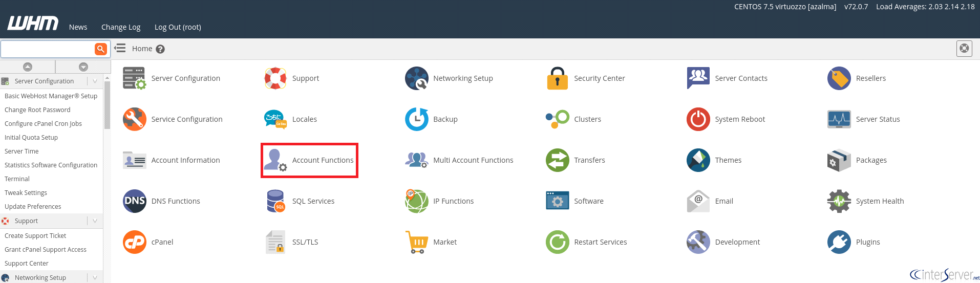This screenshot has width=980, height=283.
Task: Click the orange search magnifier button
Action: tap(101, 49)
